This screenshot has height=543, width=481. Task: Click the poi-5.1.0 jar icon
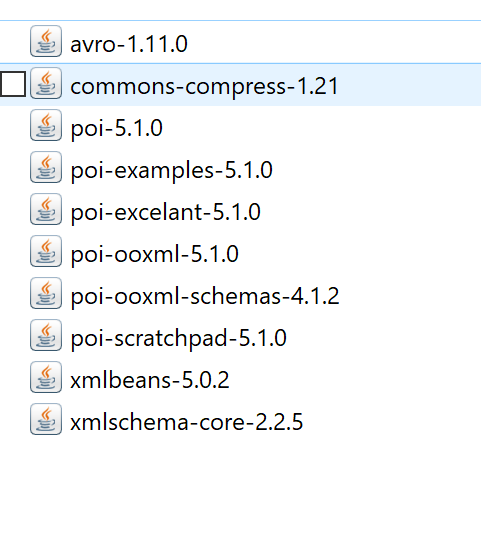tap(46, 125)
